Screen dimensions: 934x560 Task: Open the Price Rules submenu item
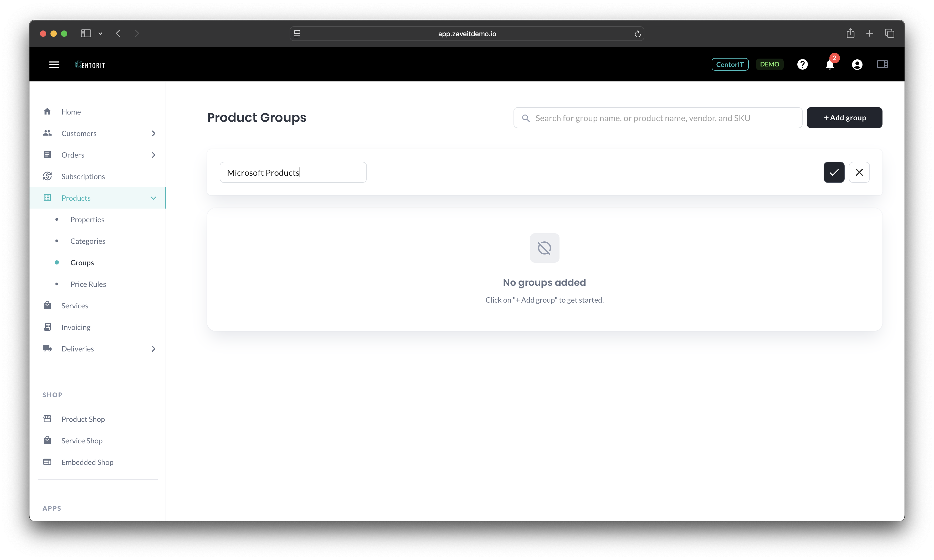pyautogui.click(x=88, y=284)
